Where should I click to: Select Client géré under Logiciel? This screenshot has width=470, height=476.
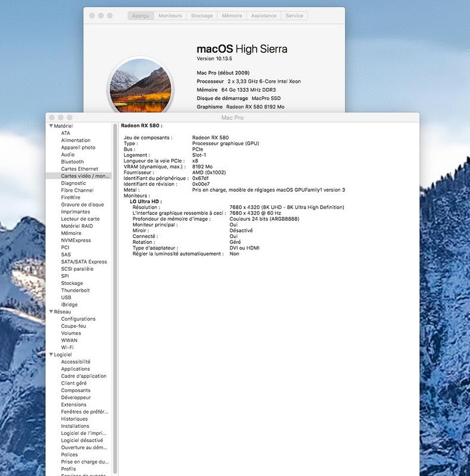pyautogui.click(x=74, y=383)
